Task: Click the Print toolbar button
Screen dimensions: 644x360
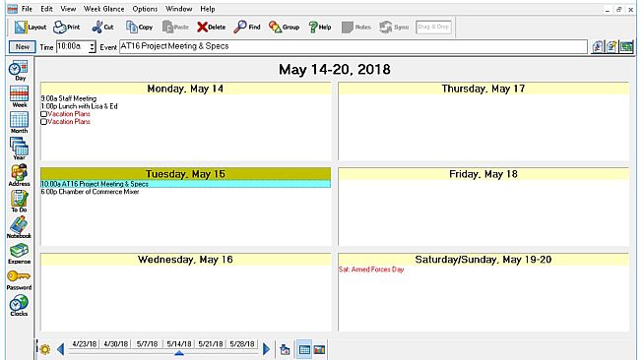Action: pyautogui.click(x=67, y=28)
